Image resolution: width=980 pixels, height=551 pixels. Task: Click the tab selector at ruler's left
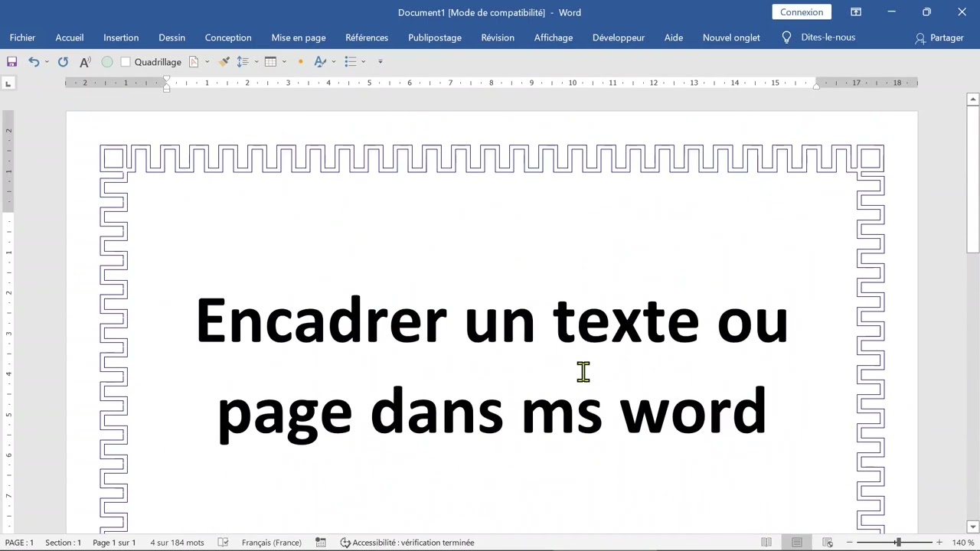(8, 83)
